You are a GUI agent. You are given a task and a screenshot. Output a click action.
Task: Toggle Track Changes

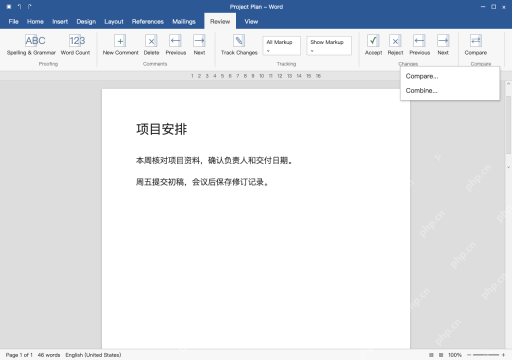point(239,45)
